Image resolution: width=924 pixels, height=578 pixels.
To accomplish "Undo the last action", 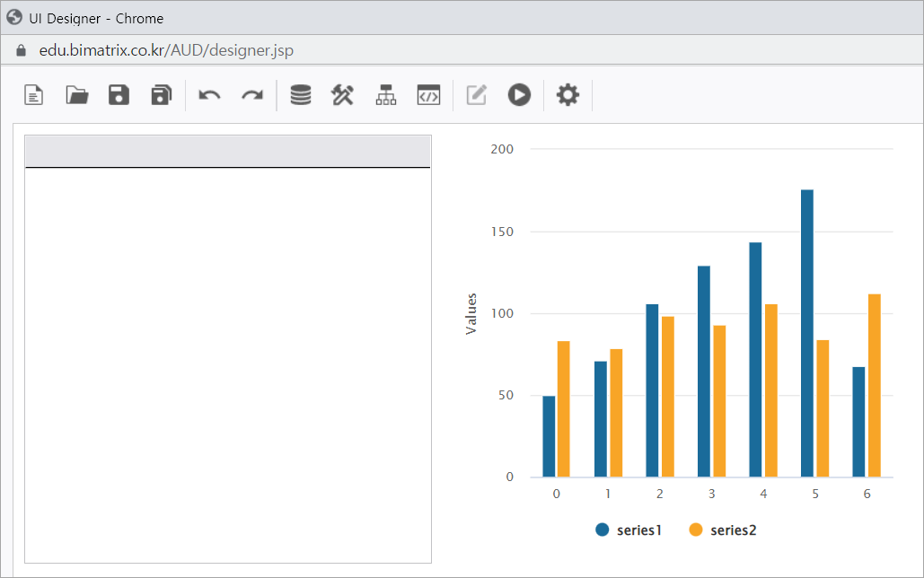I will pyautogui.click(x=209, y=95).
